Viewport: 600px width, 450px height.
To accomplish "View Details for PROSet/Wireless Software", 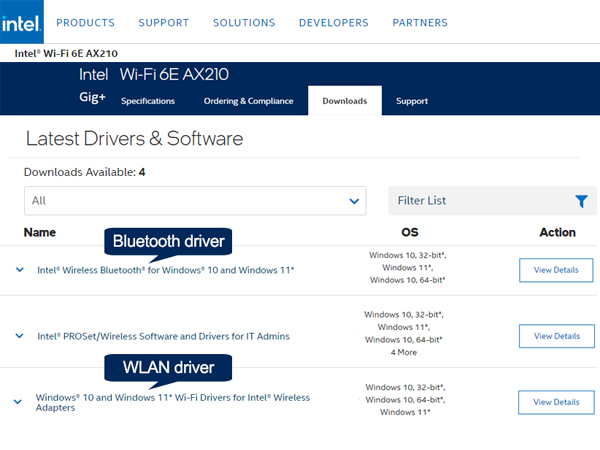I will 556,336.
